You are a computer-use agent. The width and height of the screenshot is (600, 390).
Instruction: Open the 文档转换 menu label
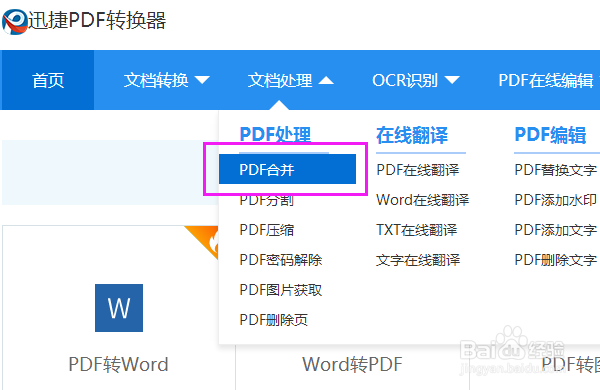[x=156, y=80]
